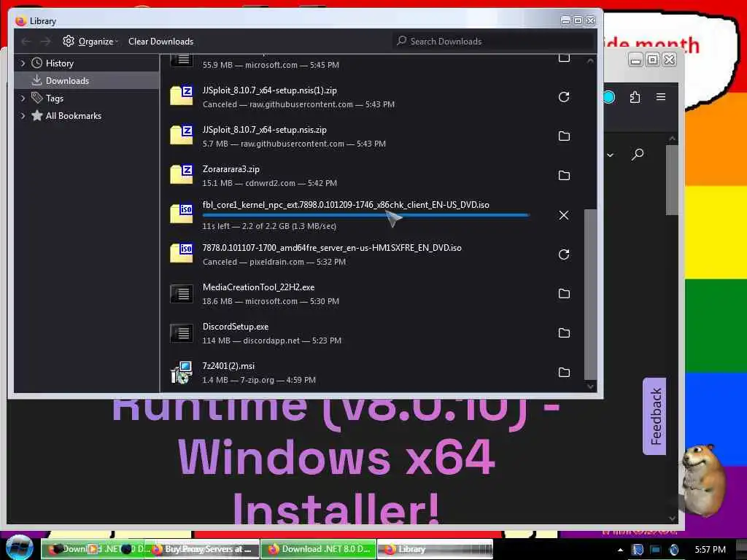747x560 pixels.
Task: Open the Windows Start orb
Action: click(x=20, y=548)
